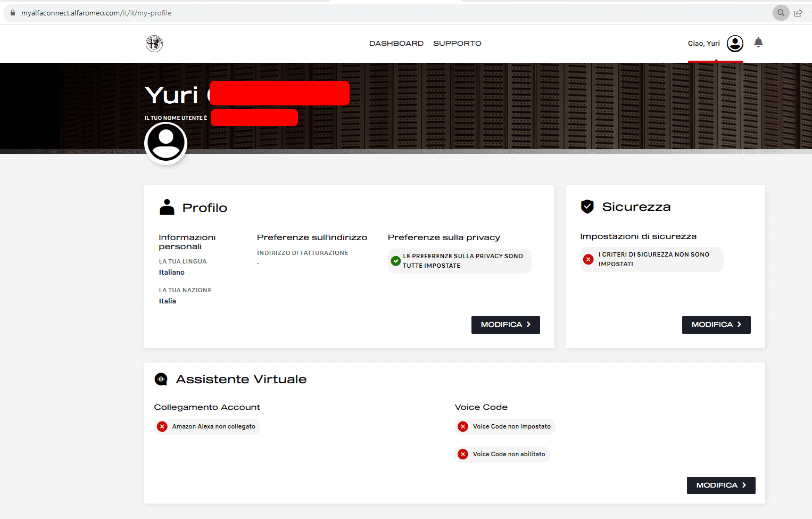Open the DASHBOARD menu item
Image resolution: width=812 pixels, height=519 pixels.
pyautogui.click(x=396, y=44)
